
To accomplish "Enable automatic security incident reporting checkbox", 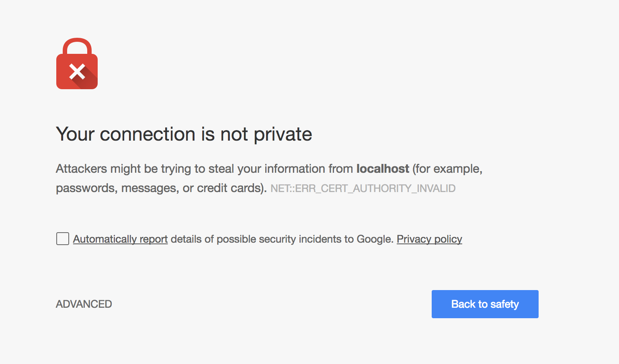I will click(63, 239).
